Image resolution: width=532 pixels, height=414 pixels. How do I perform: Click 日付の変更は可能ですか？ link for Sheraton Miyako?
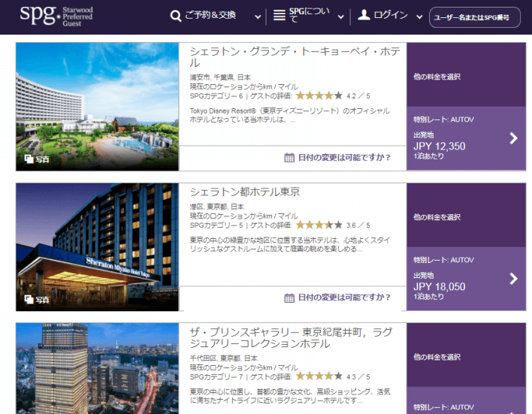[x=344, y=298]
